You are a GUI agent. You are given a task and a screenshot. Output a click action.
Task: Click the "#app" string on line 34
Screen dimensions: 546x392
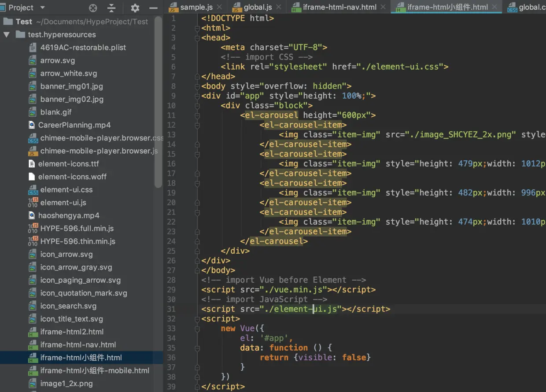[x=274, y=338]
